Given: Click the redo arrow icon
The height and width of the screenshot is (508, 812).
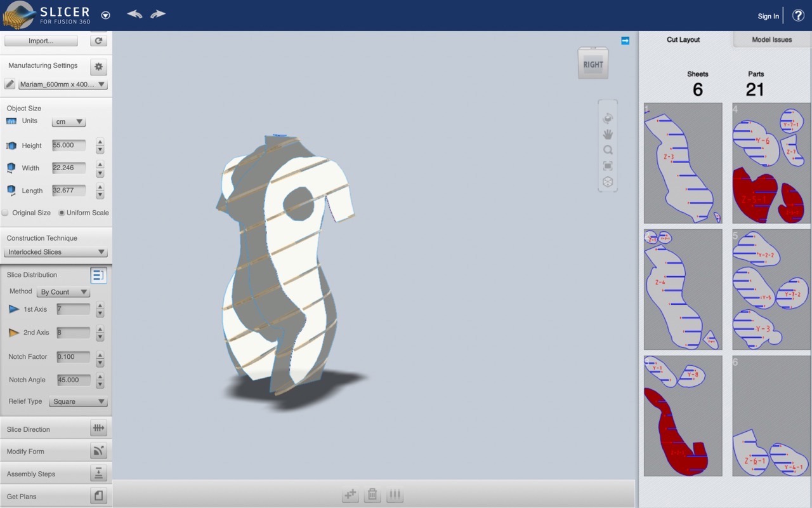Looking at the screenshot, I should click(158, 14).
